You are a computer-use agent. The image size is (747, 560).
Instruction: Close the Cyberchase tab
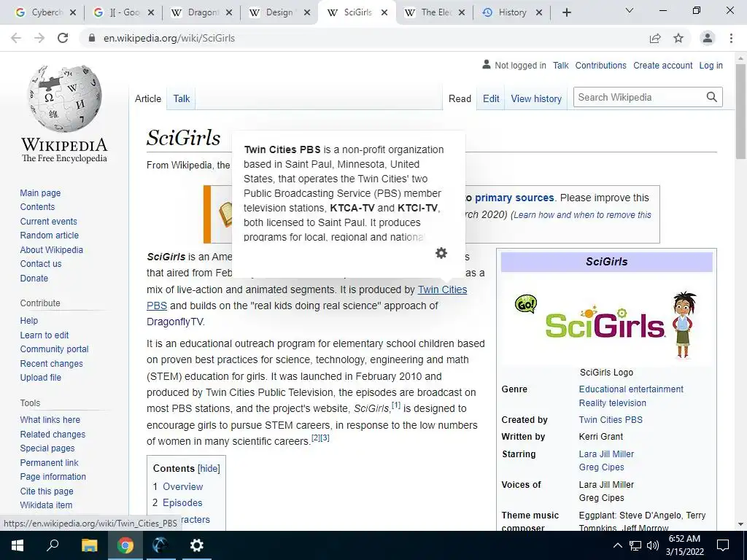73,12
